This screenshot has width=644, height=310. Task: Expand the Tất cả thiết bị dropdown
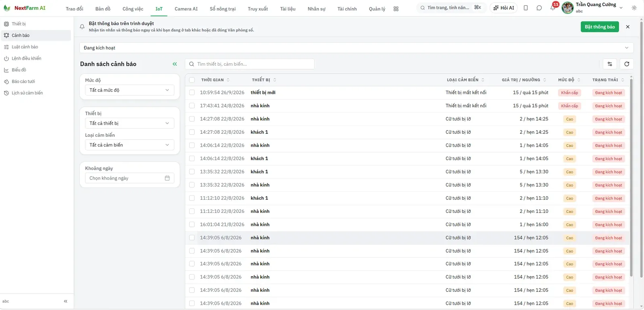(130, 123)
